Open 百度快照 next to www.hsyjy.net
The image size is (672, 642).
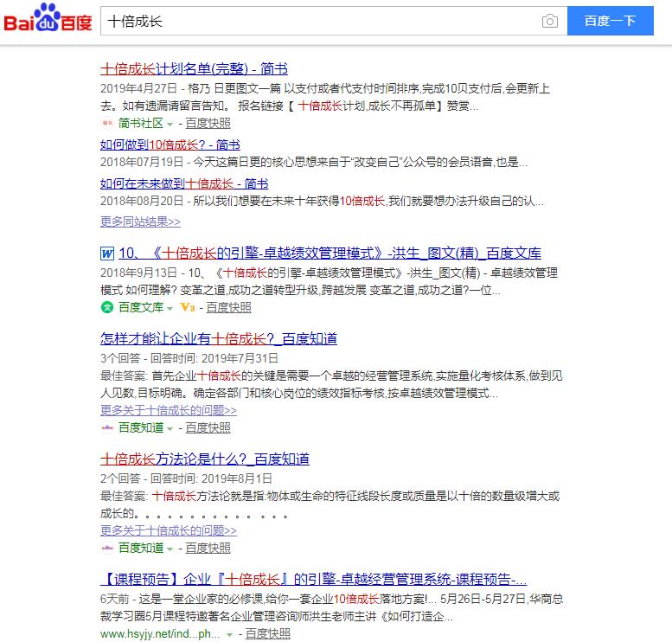pyautogui.click(x=268, y=634)
